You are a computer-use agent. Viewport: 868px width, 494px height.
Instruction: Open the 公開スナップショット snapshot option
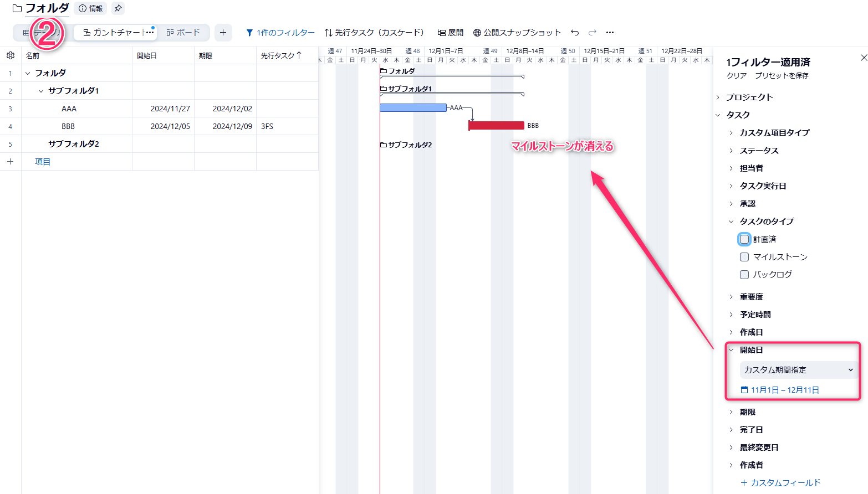517,33
